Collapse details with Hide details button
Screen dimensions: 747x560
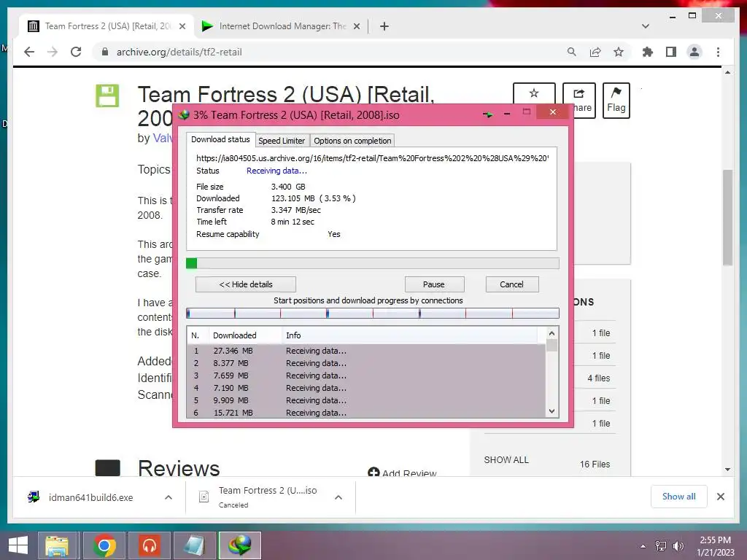pyautogui.click(x=245, y=284)
